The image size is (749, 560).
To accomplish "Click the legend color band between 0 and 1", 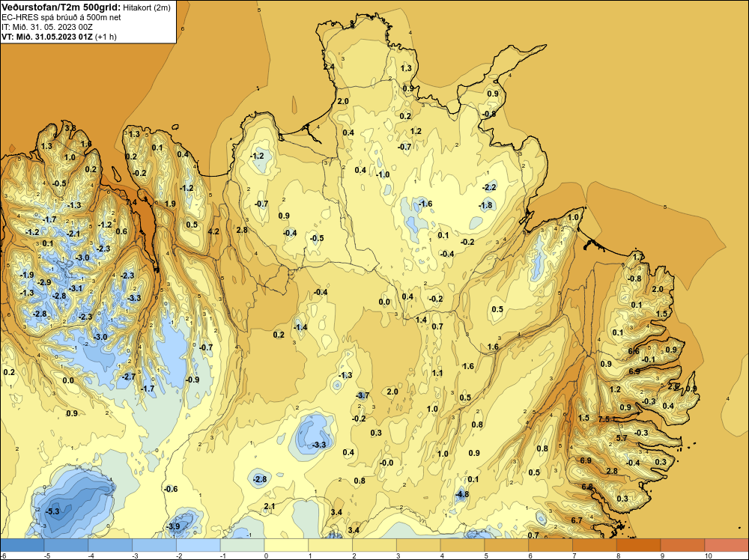I will [286, 545].
